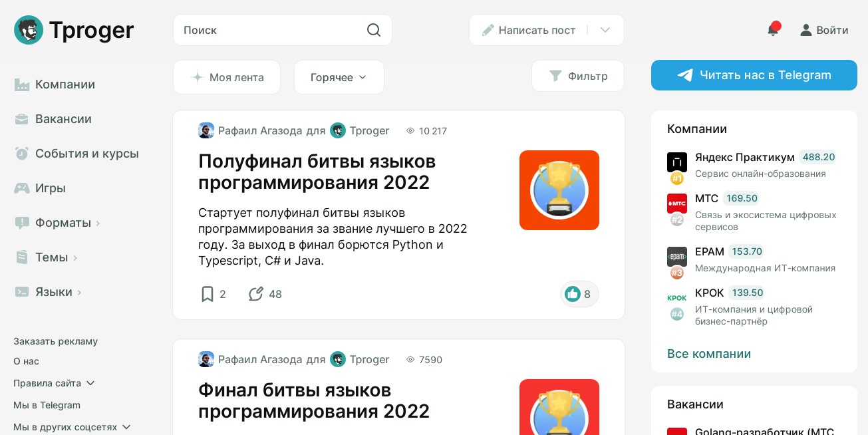Click Читать нас в Telegram button

tap(754, 75)
